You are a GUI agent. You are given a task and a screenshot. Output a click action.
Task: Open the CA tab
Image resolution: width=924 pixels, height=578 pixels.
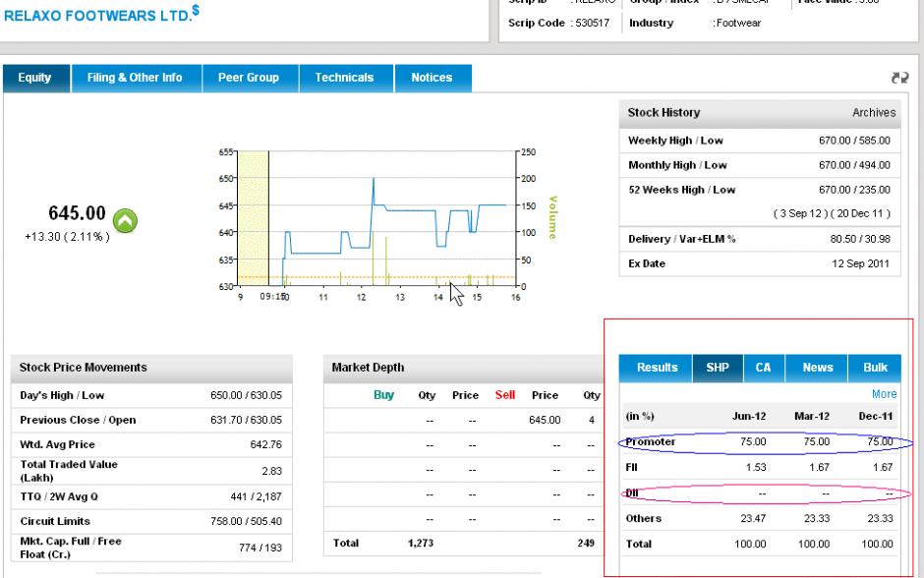[x=763, y=368]
